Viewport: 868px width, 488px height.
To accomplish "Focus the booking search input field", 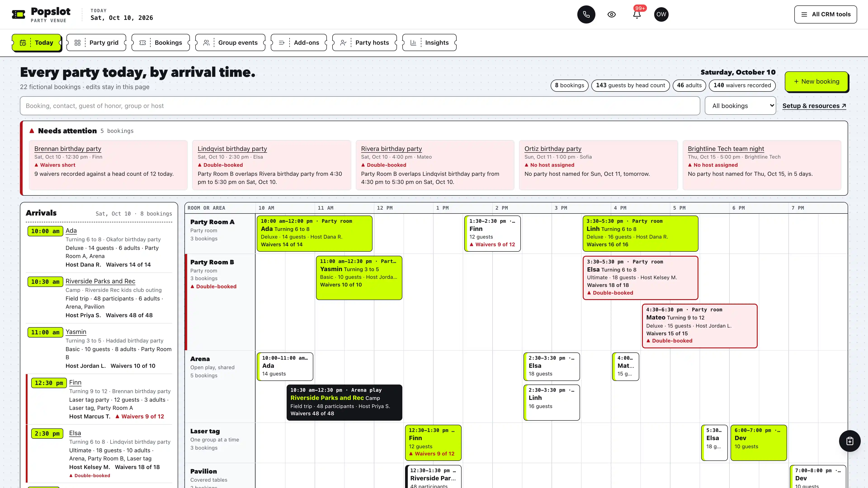I will [x=360, y=106].
